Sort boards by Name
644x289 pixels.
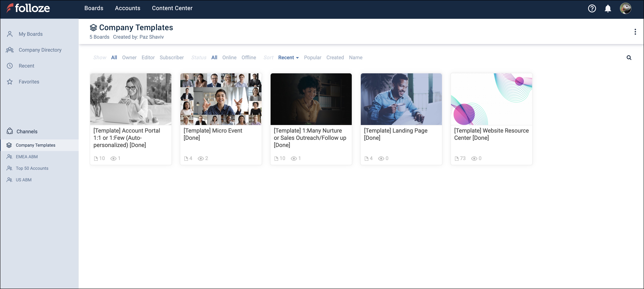[356, 58]
